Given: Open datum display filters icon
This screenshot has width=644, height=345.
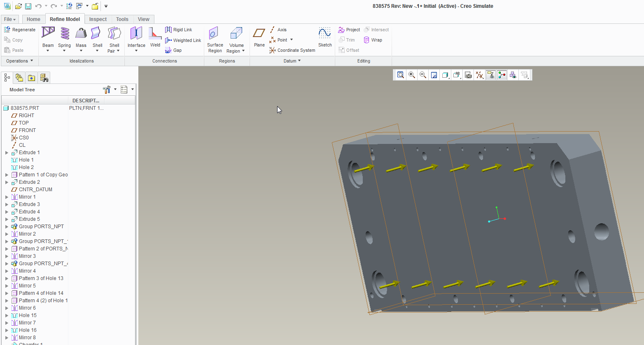Looking at the screenshot, I should click(479, 75).
